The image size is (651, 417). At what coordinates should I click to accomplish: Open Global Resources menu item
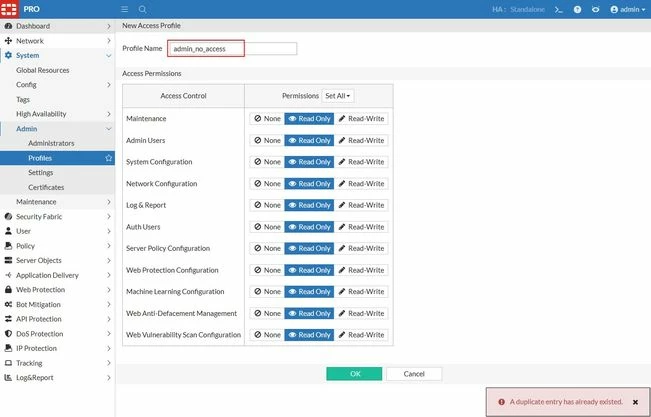(43, 70)
